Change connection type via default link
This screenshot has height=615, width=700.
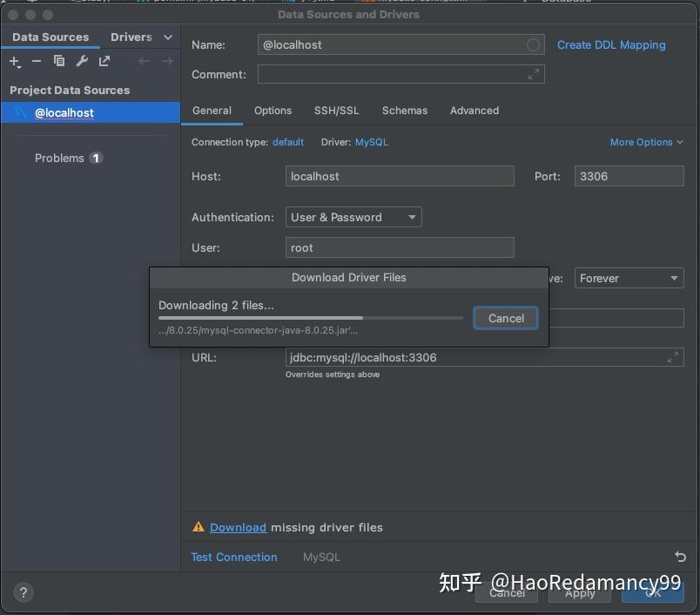click(x=288, y=142)
